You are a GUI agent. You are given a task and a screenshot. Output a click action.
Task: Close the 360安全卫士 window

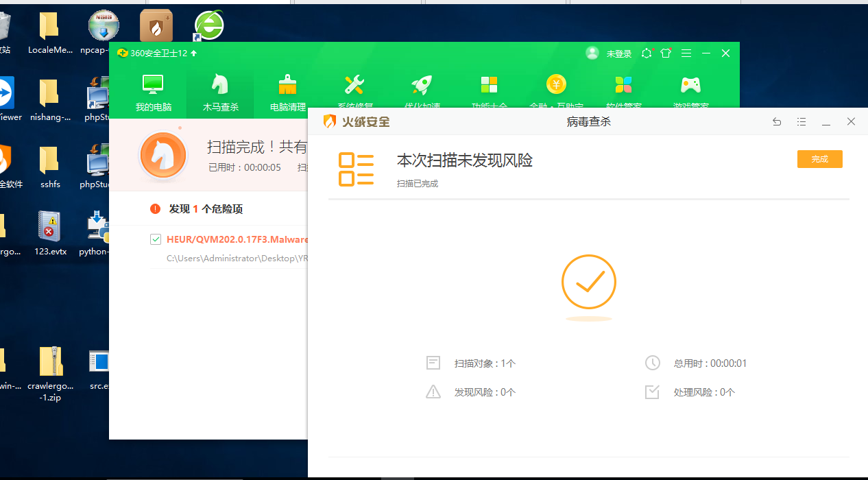725,53
